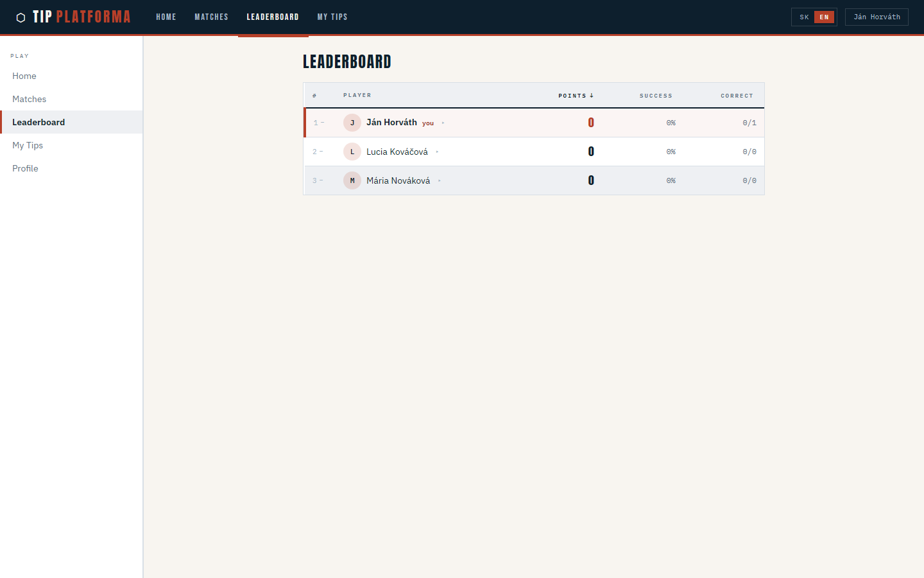Sort leaderboard by Correct column

tap(737, 96)
